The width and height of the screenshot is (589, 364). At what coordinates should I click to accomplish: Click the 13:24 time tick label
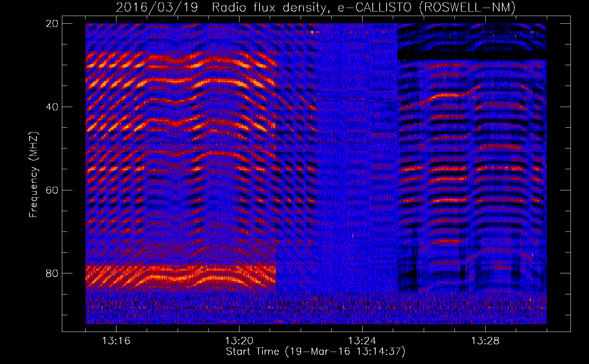point(362,341)
